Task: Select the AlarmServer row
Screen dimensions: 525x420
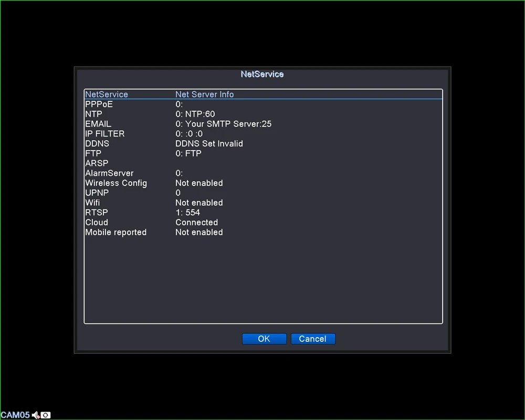Action: point(263,173)
